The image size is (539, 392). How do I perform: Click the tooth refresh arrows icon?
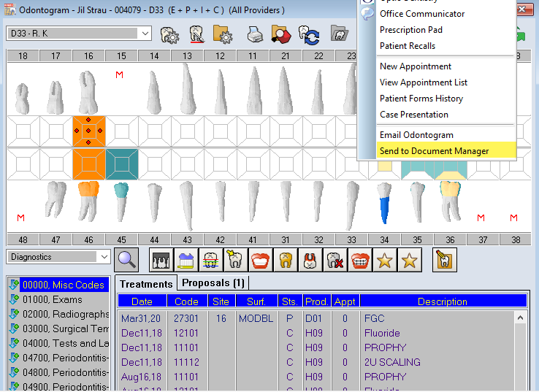tap(307, 34)
